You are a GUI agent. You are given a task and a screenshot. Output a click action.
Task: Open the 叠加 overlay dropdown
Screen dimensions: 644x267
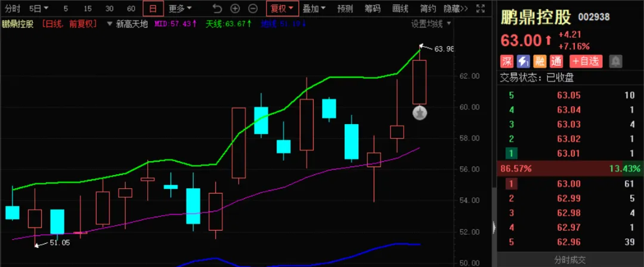pos(314,8)
